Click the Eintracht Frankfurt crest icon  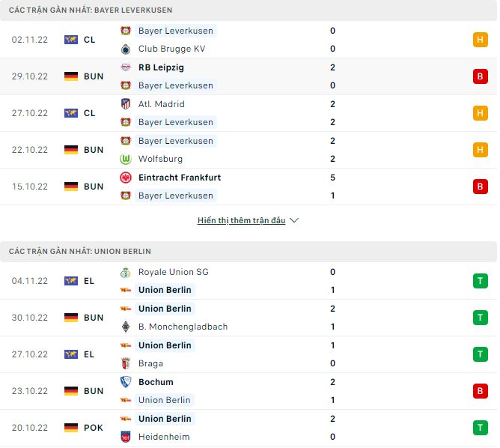(126, 178)
